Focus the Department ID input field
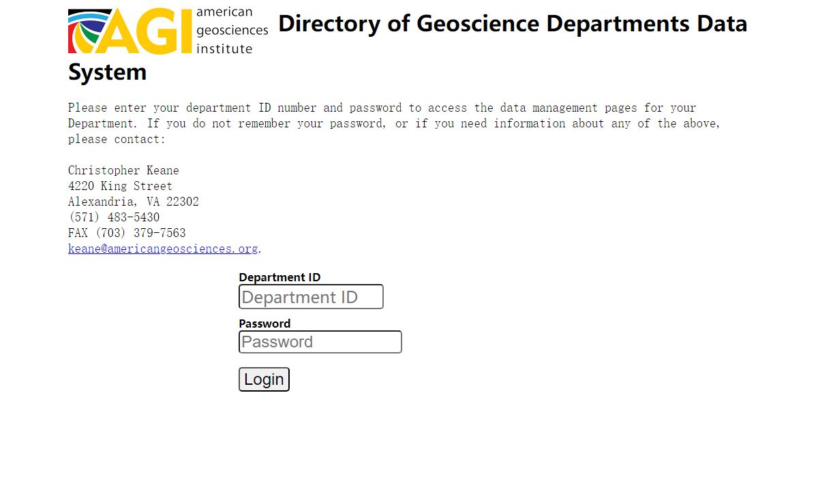 click(311, 297)
